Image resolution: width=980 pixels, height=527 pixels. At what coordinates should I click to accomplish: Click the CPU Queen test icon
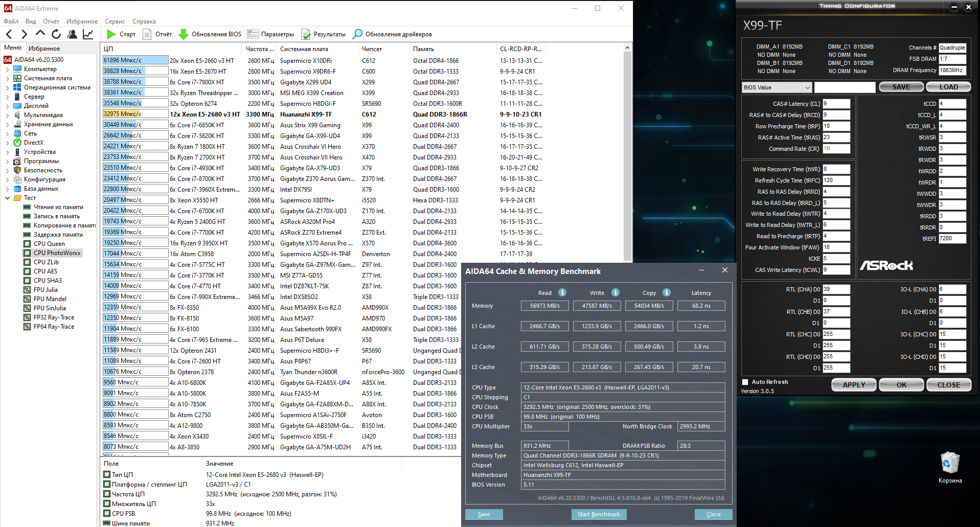[x=27, y=244]
